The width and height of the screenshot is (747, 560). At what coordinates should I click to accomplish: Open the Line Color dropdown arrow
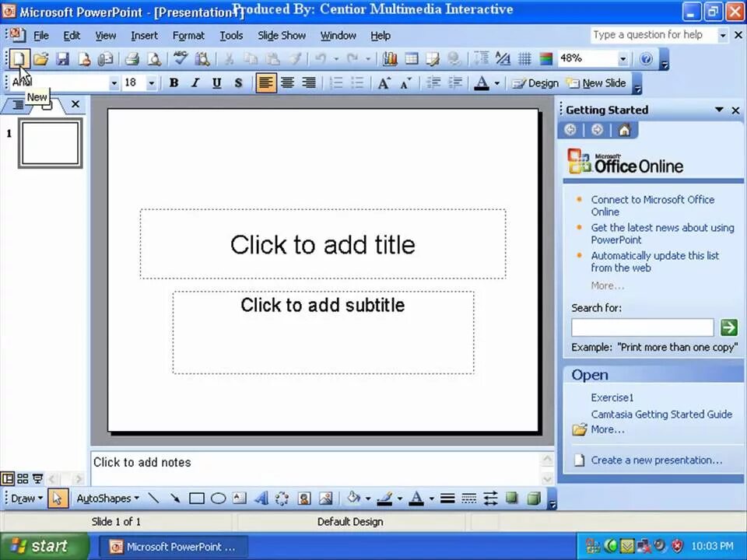[400, 499]
